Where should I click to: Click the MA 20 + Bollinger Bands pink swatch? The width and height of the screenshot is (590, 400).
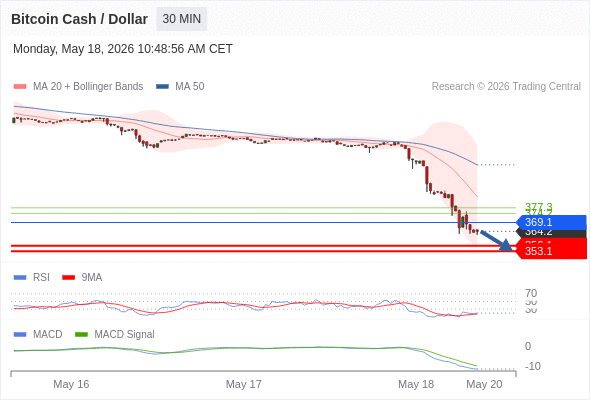pyautogui.click(x=20, y=87)
